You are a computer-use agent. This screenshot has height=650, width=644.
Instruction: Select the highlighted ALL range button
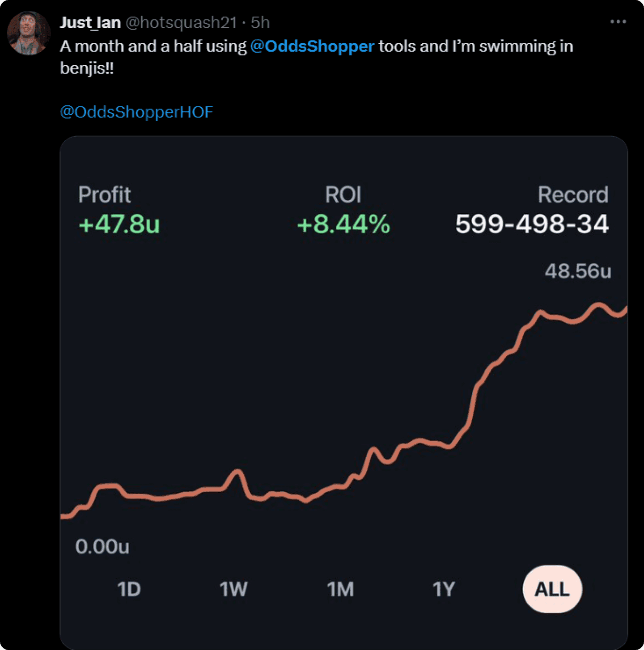click(552, 589)
